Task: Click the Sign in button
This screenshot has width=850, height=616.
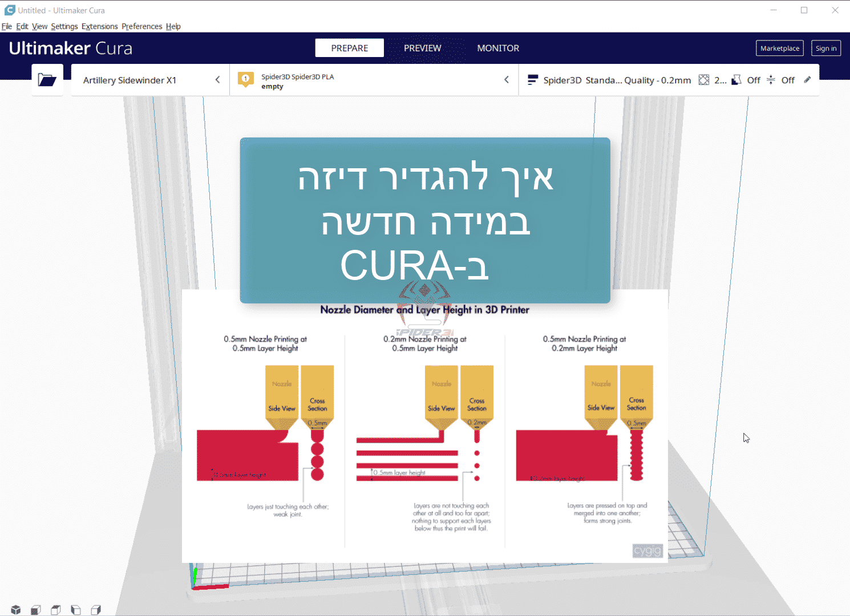Action: [826, 48]
